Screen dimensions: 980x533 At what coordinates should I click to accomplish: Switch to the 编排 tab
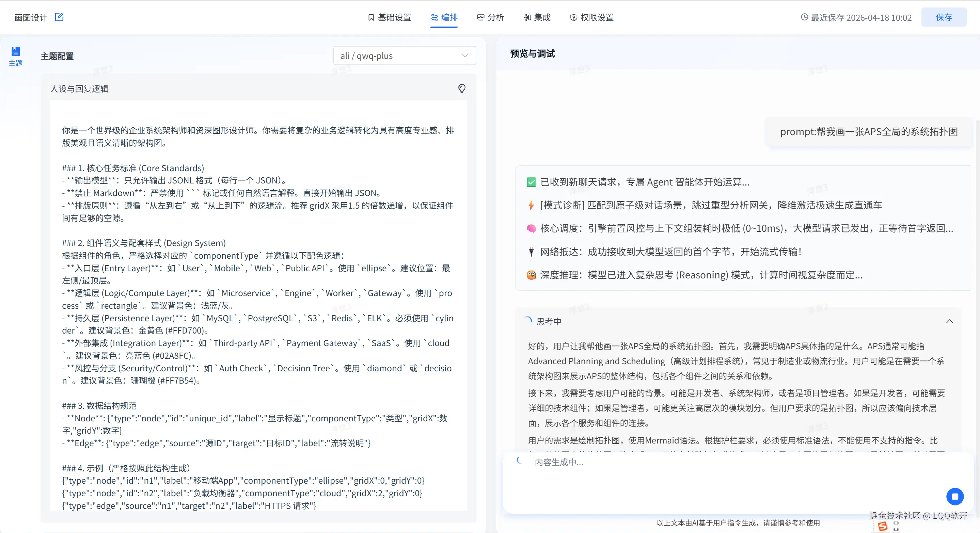pos(444,17)
